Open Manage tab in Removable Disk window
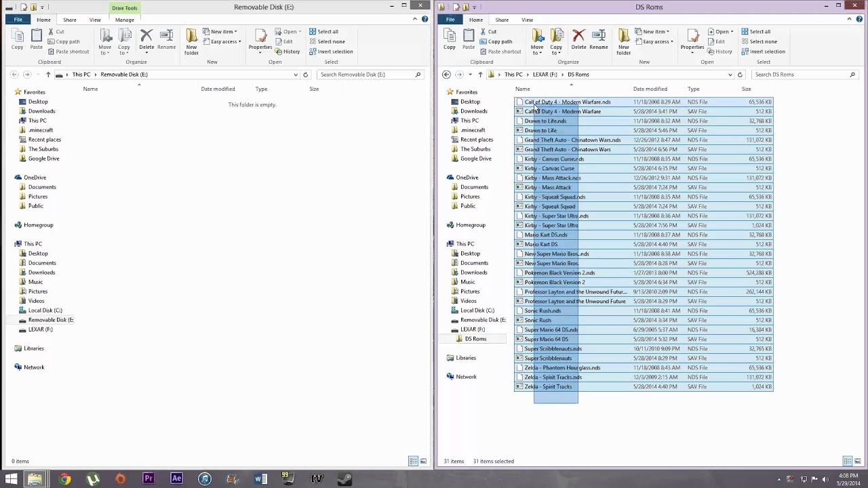The image size is (868, 488). coord(125,20)
